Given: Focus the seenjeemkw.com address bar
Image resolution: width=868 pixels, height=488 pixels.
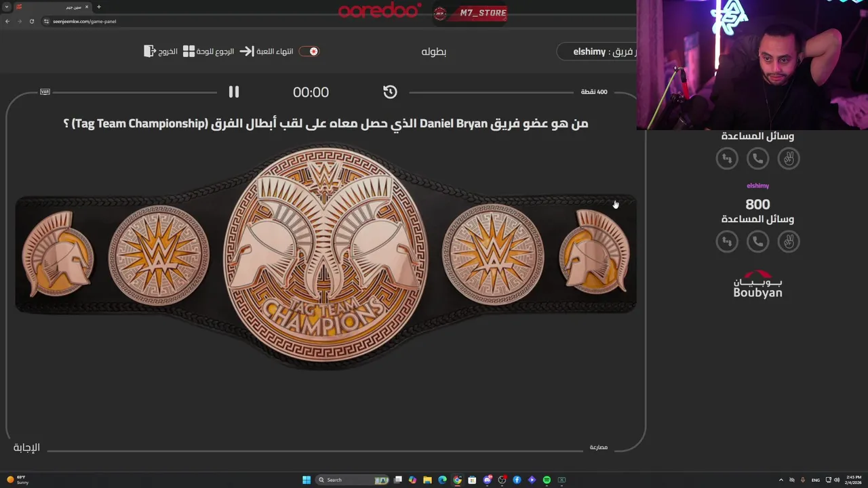Looking at the screenshot, I should point(339,21).
